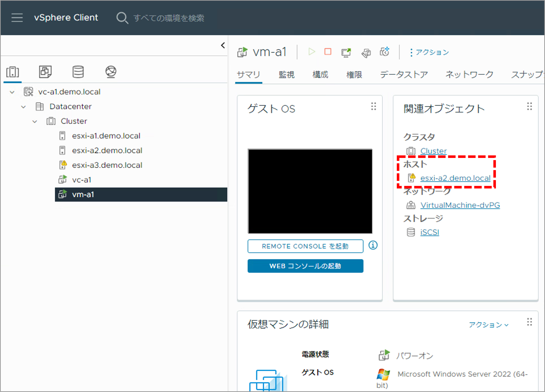This screenshot has height=392, width=545.
Task: Open the 監視 tab
Action: point(286,75)
